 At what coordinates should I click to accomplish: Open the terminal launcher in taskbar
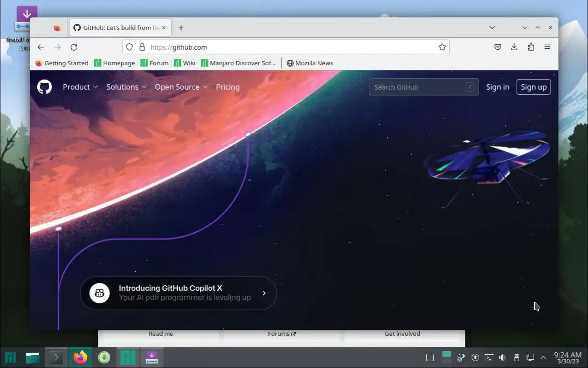(x=56, y=357)
